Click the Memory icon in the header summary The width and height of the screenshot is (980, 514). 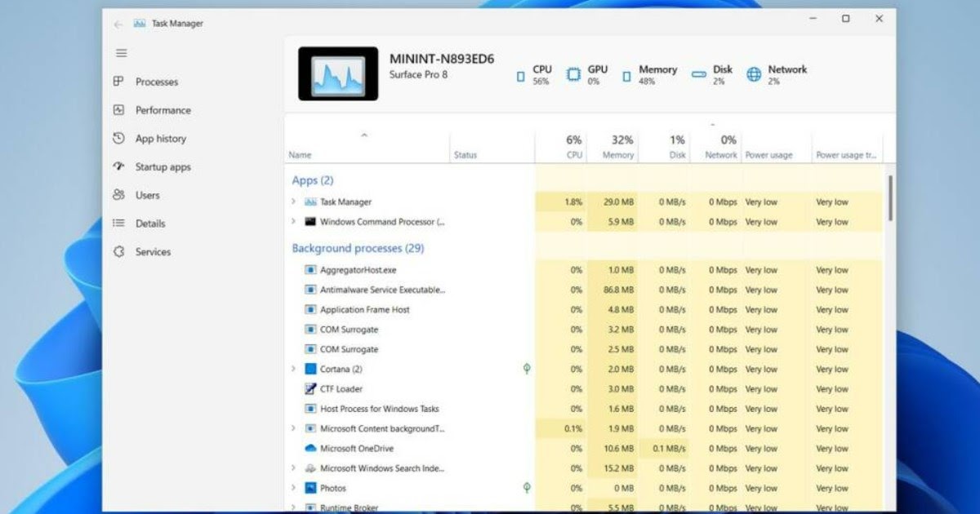tap(626, 75)
